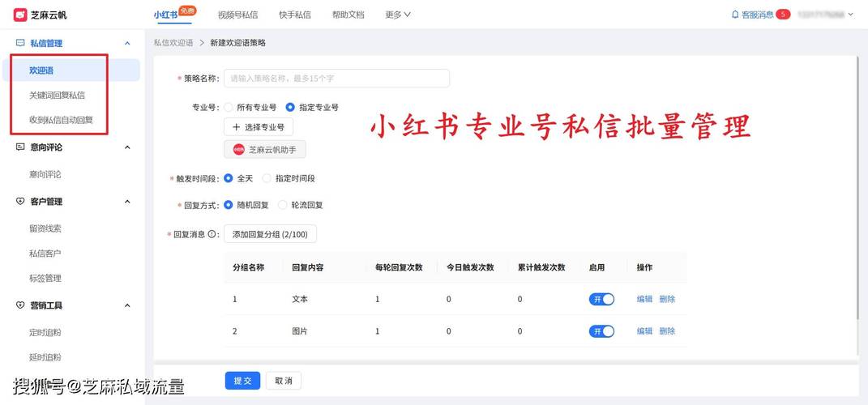Click the 分组名称 column header
The width and height of the screenshot is (868, 405).
249,268
